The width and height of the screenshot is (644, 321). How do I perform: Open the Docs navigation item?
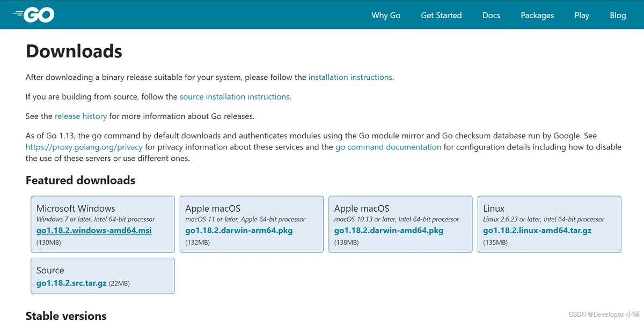pos(491,15)
